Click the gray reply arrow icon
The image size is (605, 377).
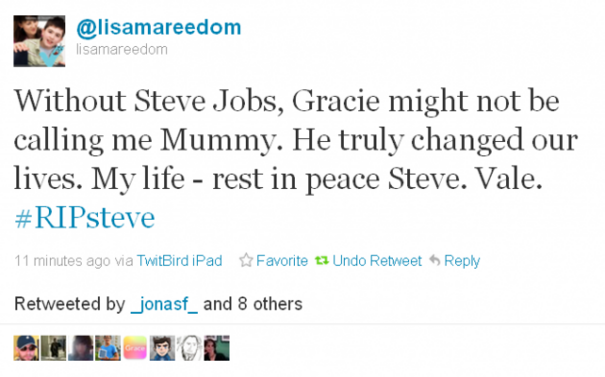coord(434,260)
